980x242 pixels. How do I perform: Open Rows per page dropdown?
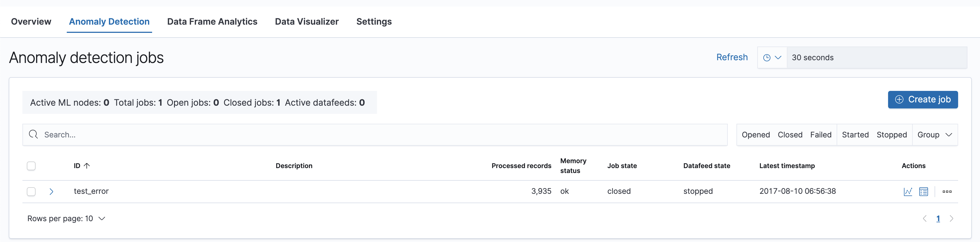pos(66,218)
